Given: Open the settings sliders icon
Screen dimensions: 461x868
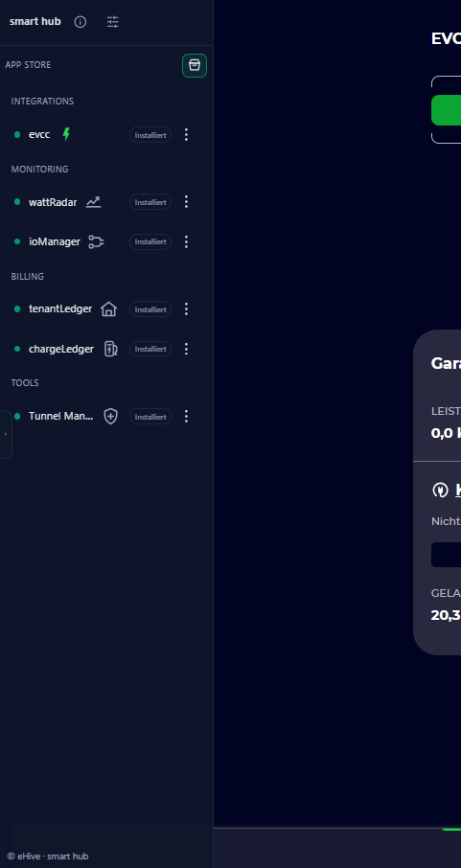Looking at the screenshot, I should click(x=113, y=22).
